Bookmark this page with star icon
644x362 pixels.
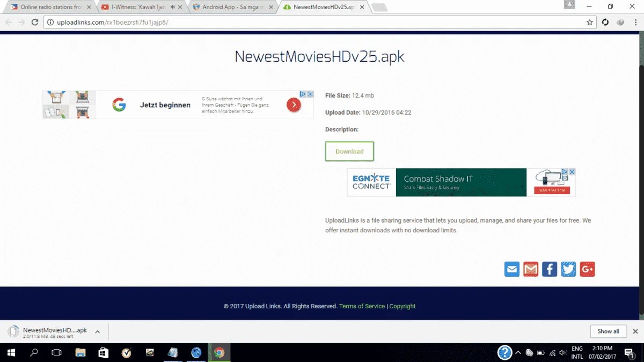click(590, 23)
